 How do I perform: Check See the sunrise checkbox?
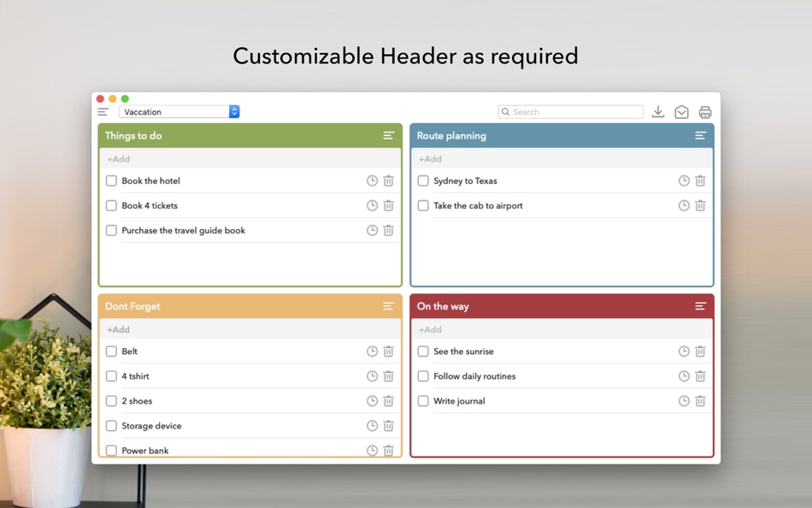point(423,351)
